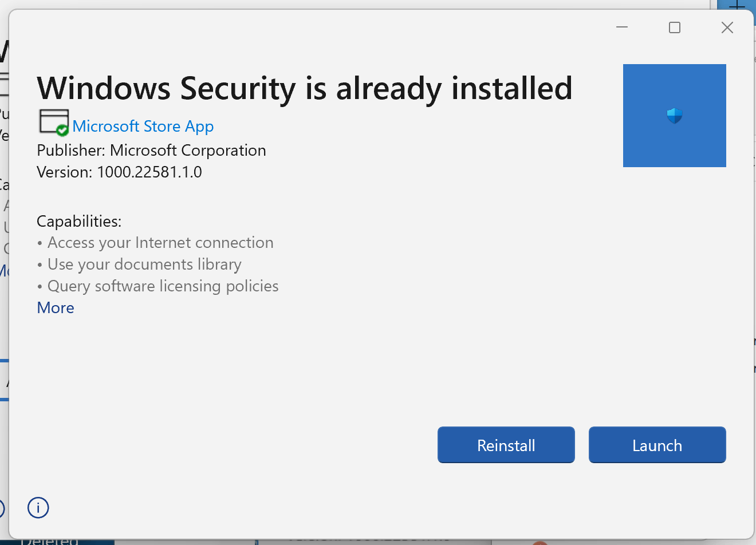Click the Publisher: Microsoft Corporation text
Screen dimensions: 756x545
151,151
